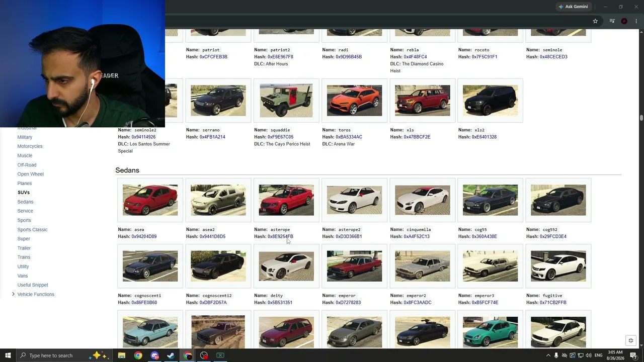Image resolution: width=644 pixels, height=362 pixels.
Task: Click the collapse icon at page bottom-right
Action: pyautogui.click(x=631, y=340)
